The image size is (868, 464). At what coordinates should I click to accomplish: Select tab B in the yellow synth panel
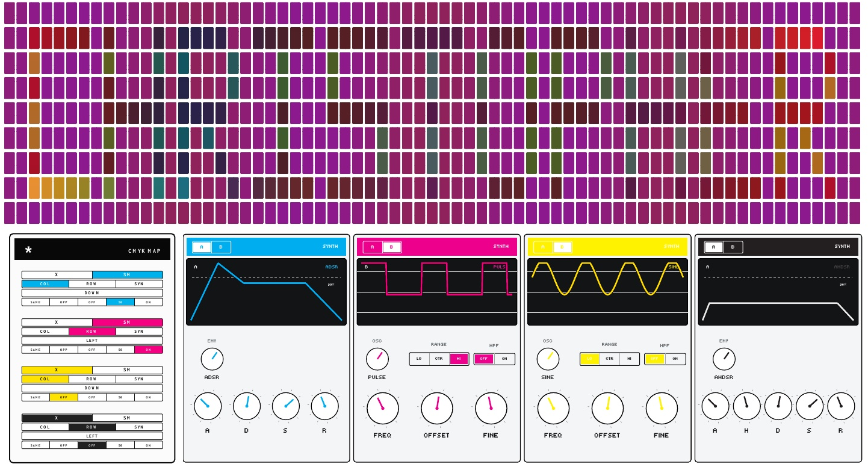(x=562, y=247)
